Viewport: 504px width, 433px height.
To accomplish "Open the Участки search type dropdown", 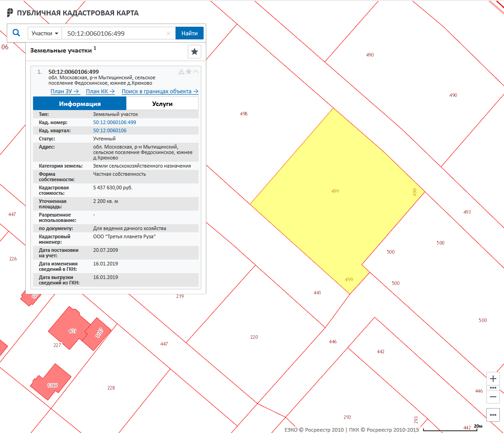I will pos(45,34).
